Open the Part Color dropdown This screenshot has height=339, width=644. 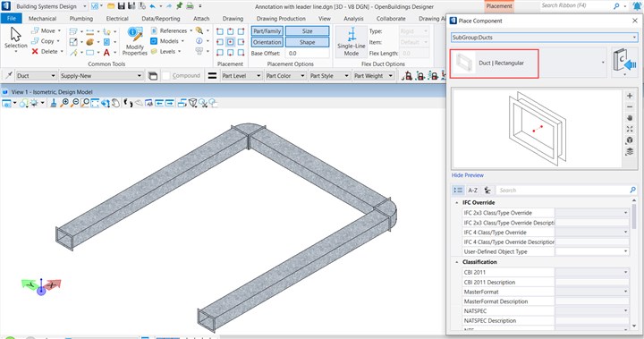285,76
